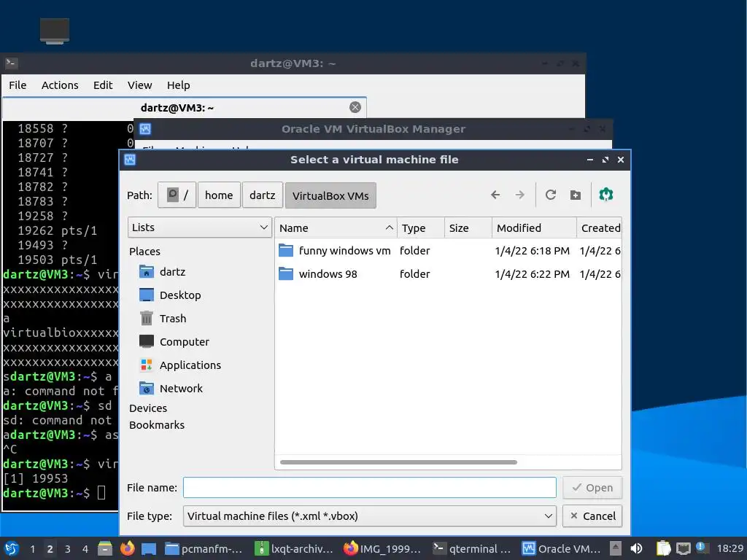Click the show desktop icon in panel
The image size is (747, 560).
point(149,549)
